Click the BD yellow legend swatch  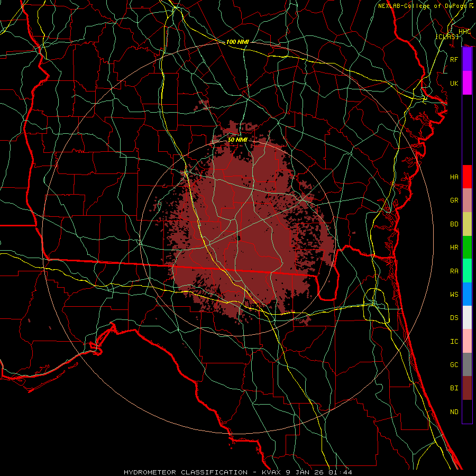[x=467, y=224]
